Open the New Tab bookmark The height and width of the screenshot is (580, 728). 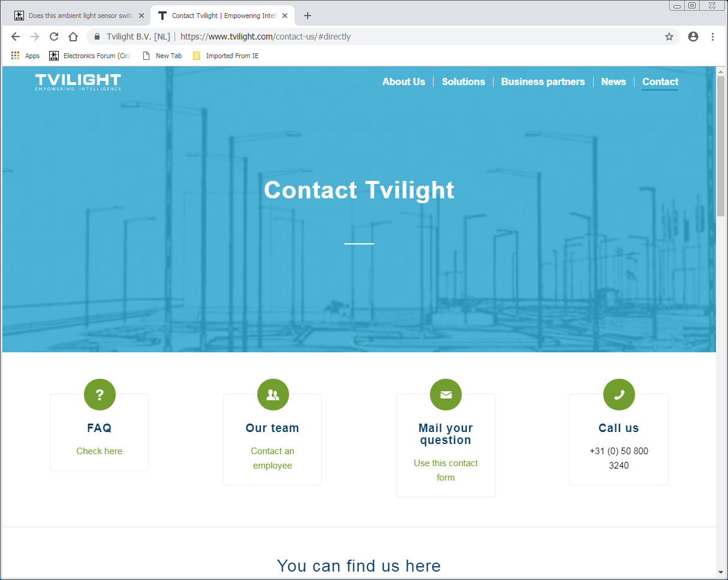click(162, 56)
